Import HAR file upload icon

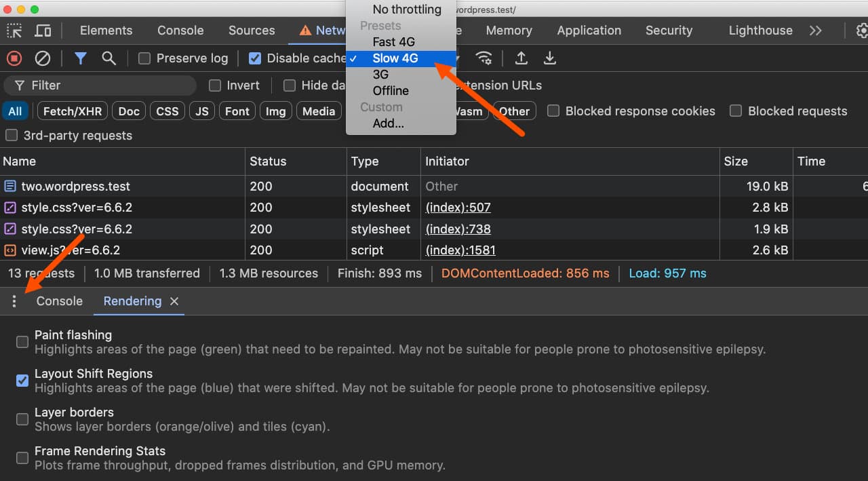pos(521,58)
